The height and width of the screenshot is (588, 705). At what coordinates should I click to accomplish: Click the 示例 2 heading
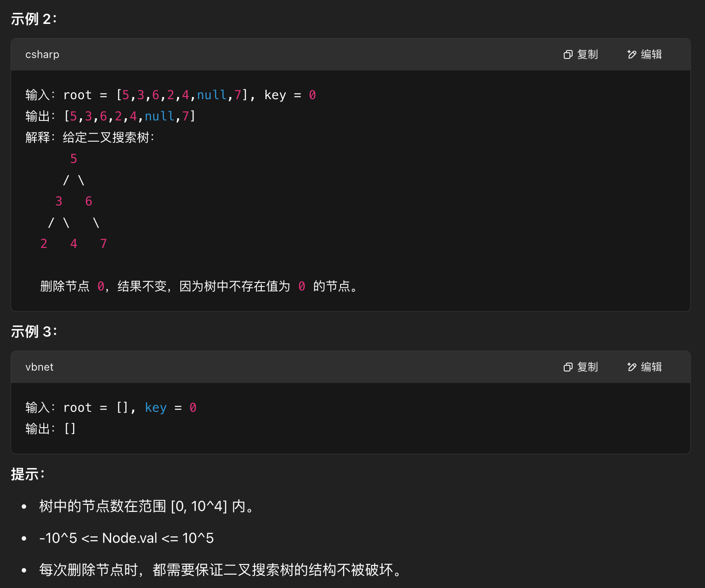(33, 19)
